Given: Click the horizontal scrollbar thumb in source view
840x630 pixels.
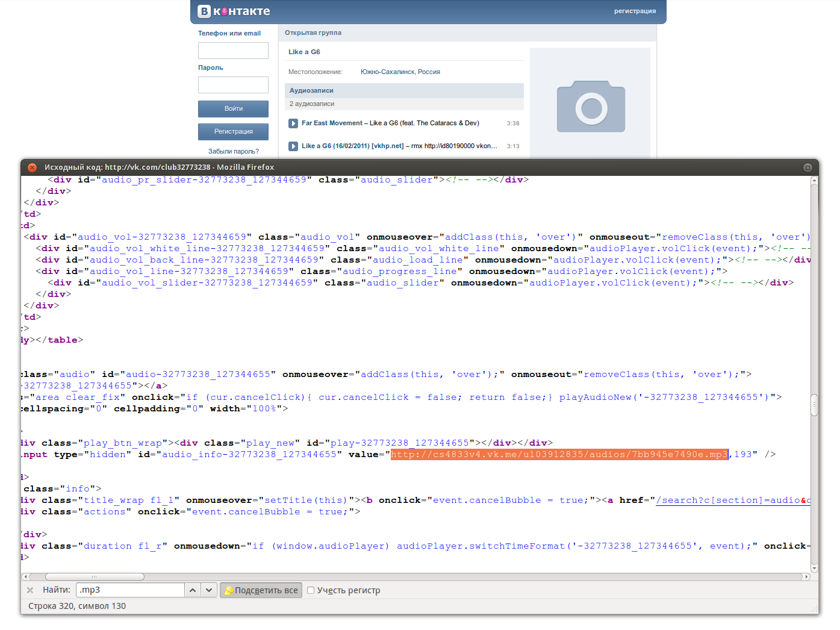Looking at the screenshot, I should [95, 577].
